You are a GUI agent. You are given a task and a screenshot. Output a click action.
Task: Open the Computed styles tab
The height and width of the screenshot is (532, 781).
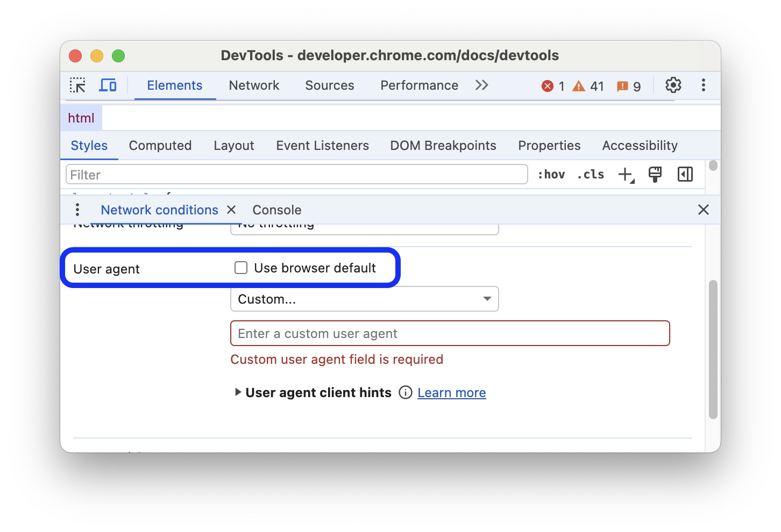[160, 145]
